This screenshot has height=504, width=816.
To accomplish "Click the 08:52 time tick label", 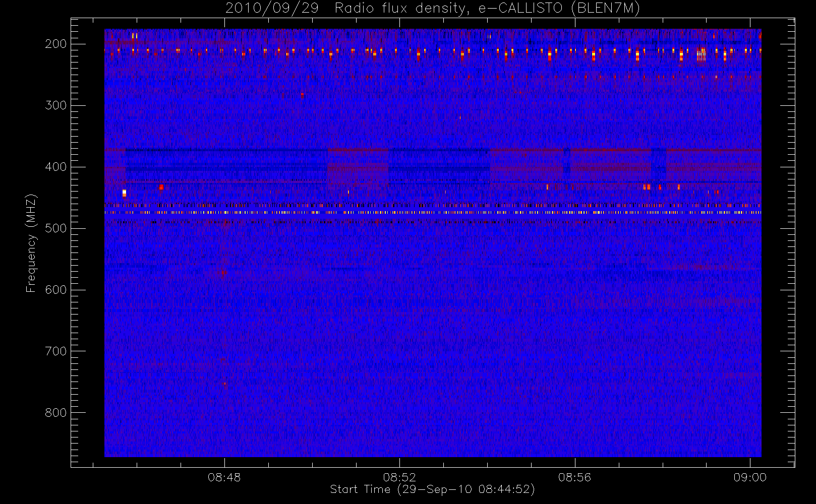I will coord(399,477).
